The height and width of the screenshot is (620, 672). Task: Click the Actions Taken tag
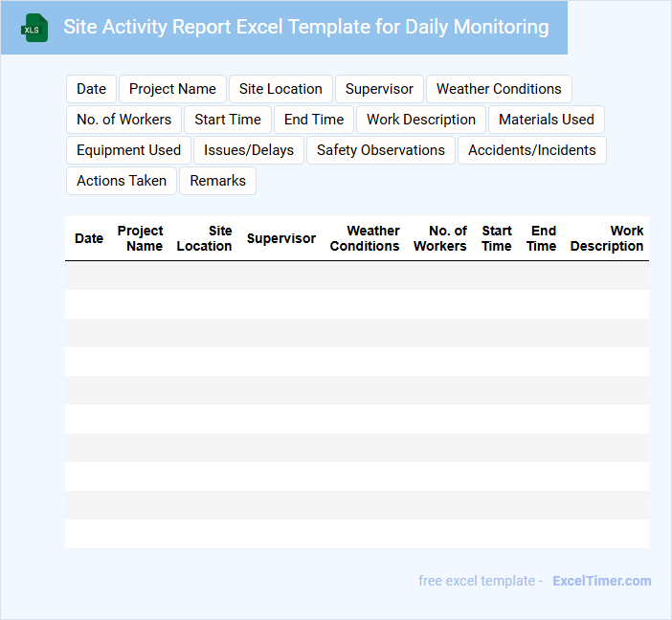click(122, 181)
